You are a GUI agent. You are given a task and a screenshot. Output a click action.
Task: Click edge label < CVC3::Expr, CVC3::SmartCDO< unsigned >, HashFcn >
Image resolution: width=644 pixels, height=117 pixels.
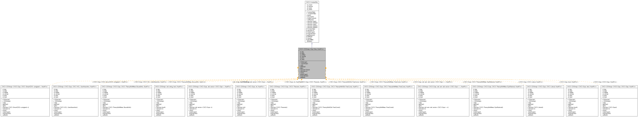tap(110, 82)
